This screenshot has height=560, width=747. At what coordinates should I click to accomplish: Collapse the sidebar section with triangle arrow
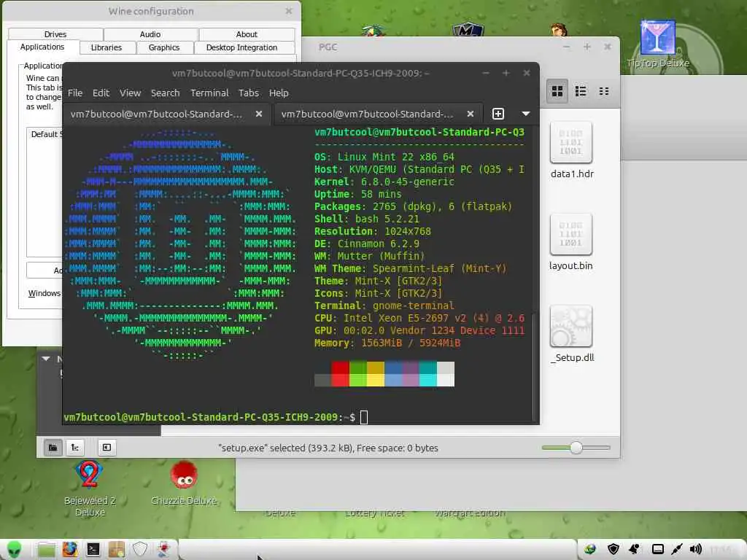pos(46,359)
